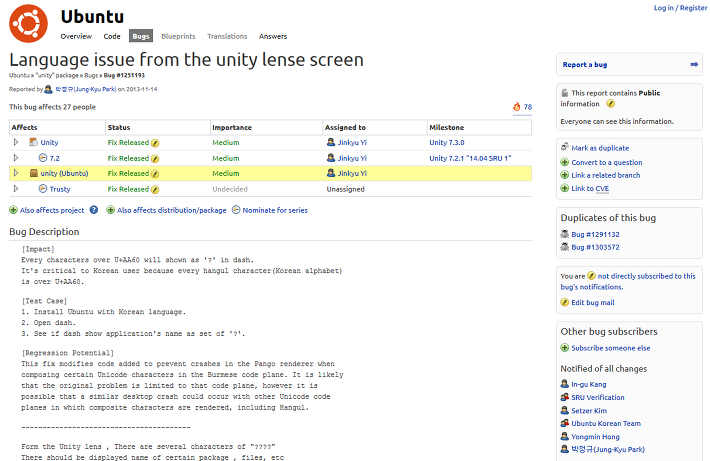This screenshot has width=710, height=461.
Task: Expand the 7.2 row details
Action: 16,158
